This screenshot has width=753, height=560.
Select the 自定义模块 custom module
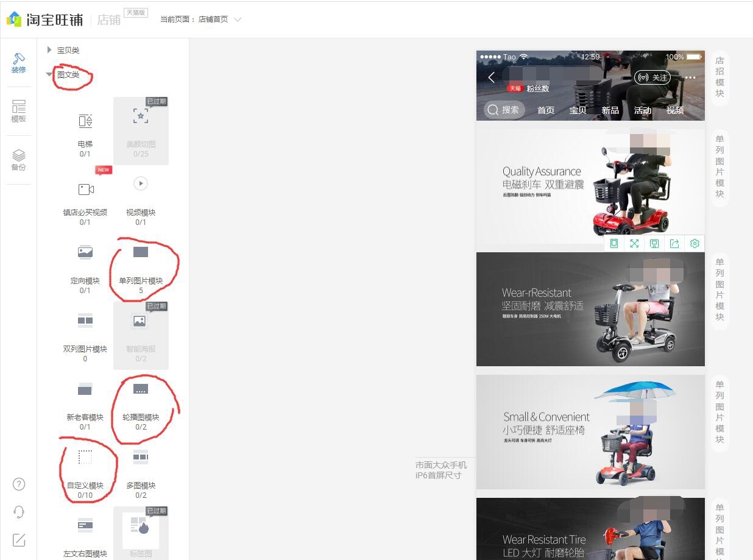85,472
